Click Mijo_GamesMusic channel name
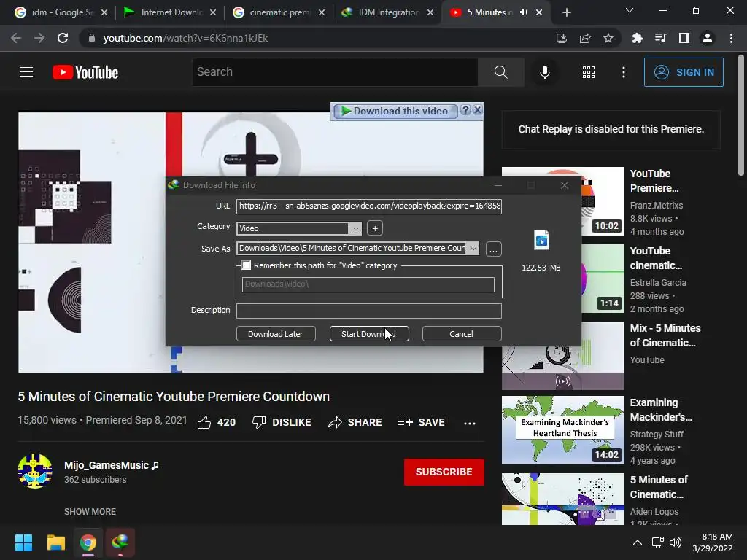Viewport: 747px width, 560px height. point(112,465)
